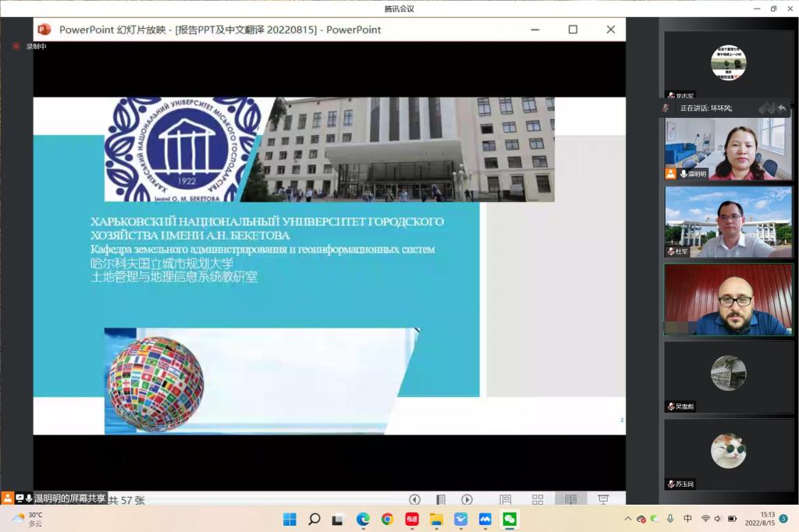The height and width of the screenshot is (532, 799).
Task: Open Google Chrome from taskbar
Action: point(387,519)
